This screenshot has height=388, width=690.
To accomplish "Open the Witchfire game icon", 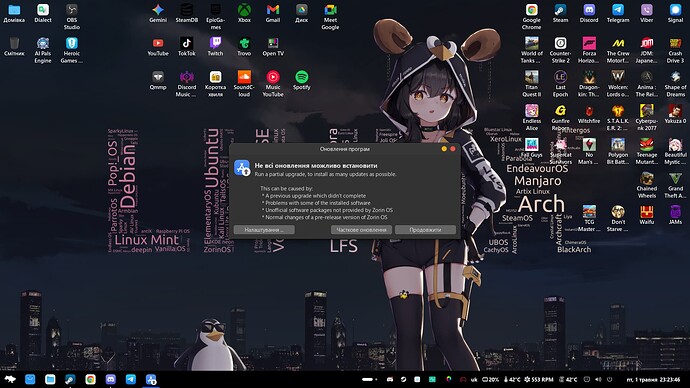I will coord(589,114).
